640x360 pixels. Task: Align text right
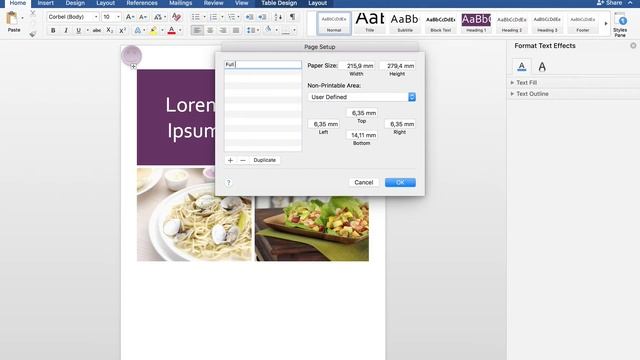click(223, 30)
